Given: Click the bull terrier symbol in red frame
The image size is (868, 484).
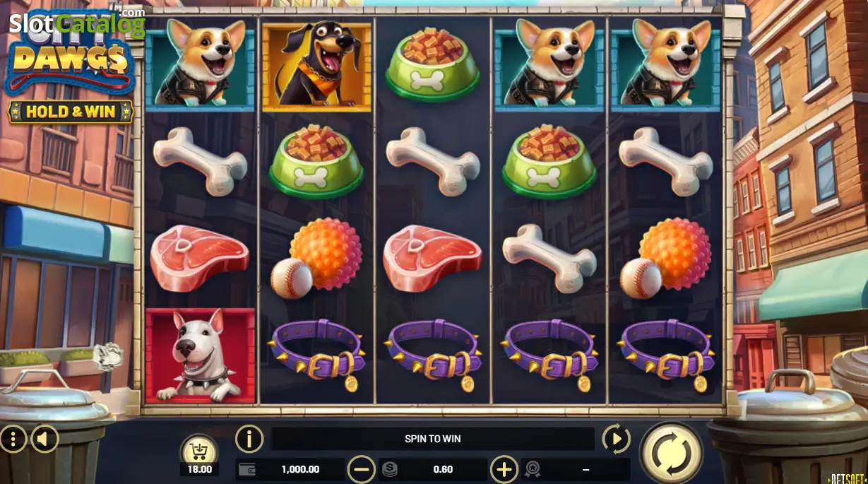Looking at the screenshot, I should tap(200, 355).
